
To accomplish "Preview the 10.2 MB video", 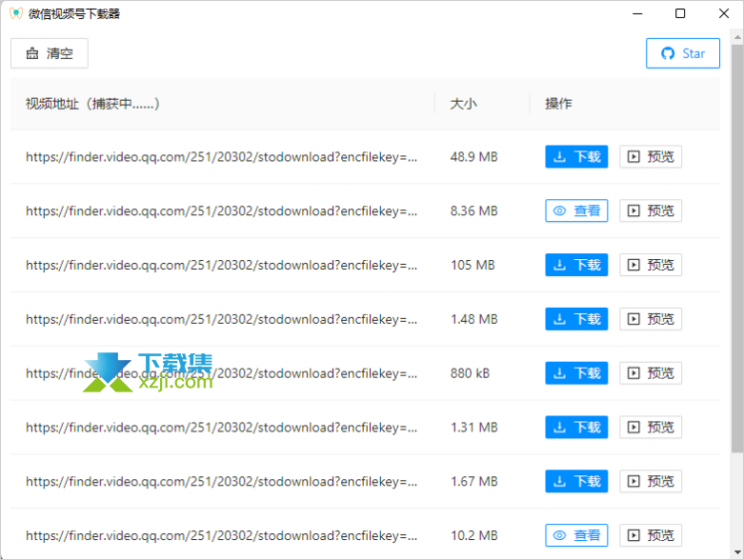I will (651, 536).
